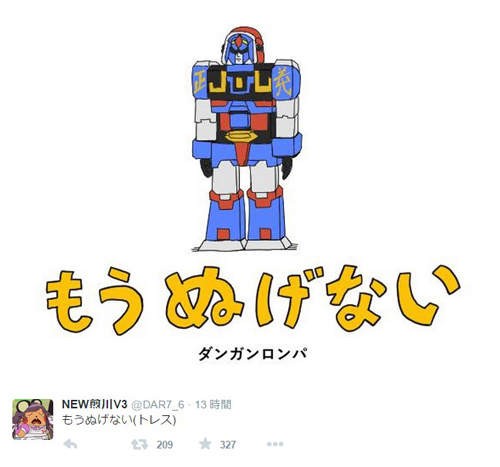Click the robot's blue lower legs
The height and width of the screenshot is (467, 500).
(246, 222)
